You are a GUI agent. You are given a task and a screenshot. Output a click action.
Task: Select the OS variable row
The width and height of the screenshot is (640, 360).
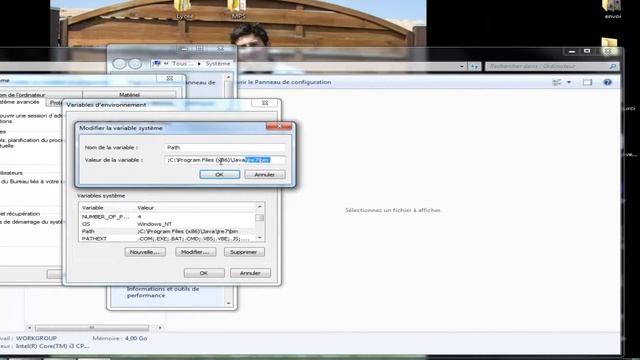point(167,224)
